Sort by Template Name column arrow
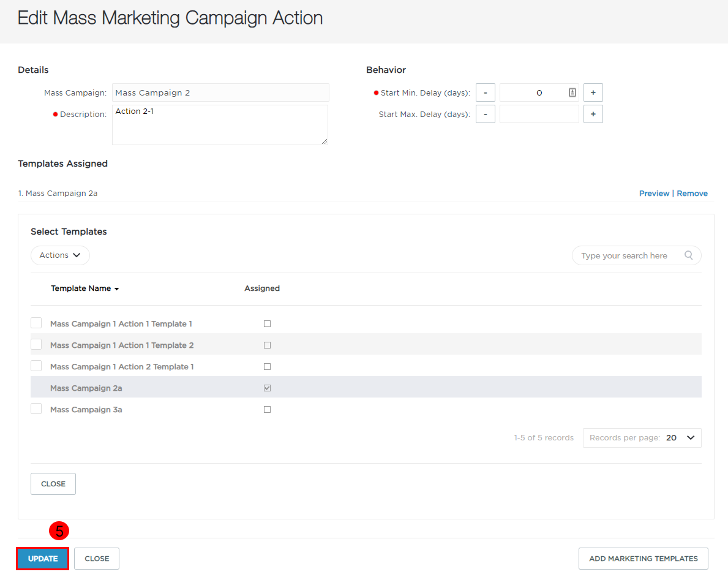This screenshot has height=588, width=728. [116, 289]
